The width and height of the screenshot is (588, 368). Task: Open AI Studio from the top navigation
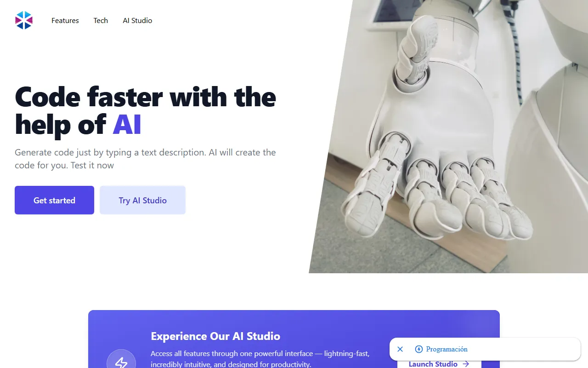137,21
